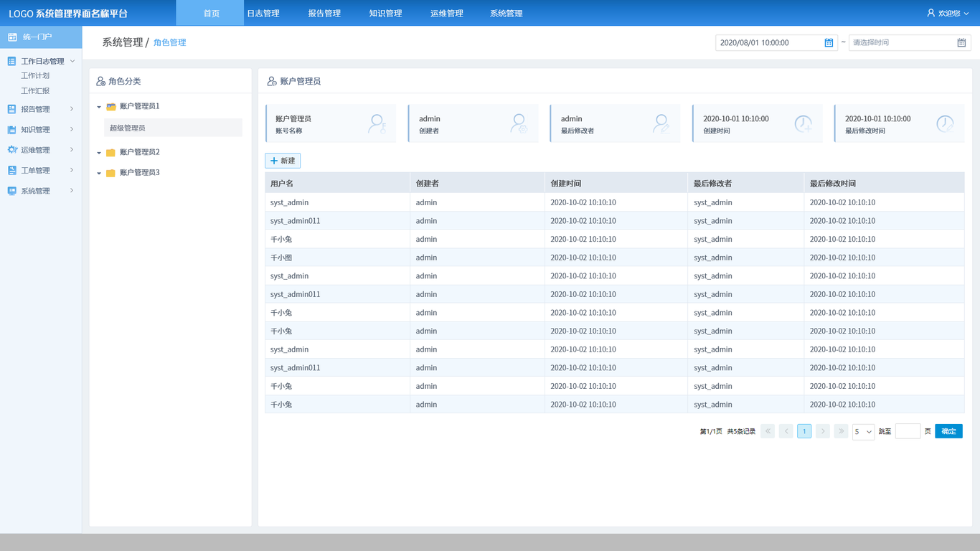This screenshot has width=980, height=551.
Task: Click the 运维管理 gear icon
Action: coord(12,150)
